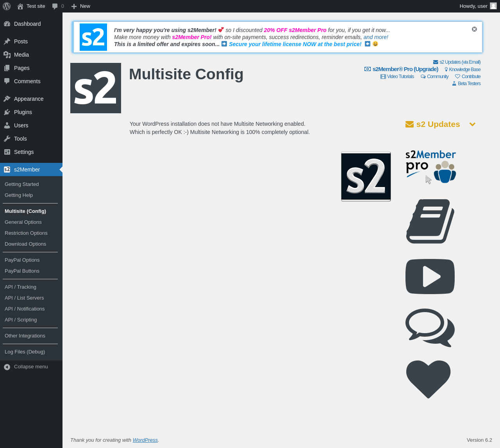This screenshot has width=500, height=448.
Task: Click the s2Member Pro (Upgrade) link
Action: (x=401, y=69)
